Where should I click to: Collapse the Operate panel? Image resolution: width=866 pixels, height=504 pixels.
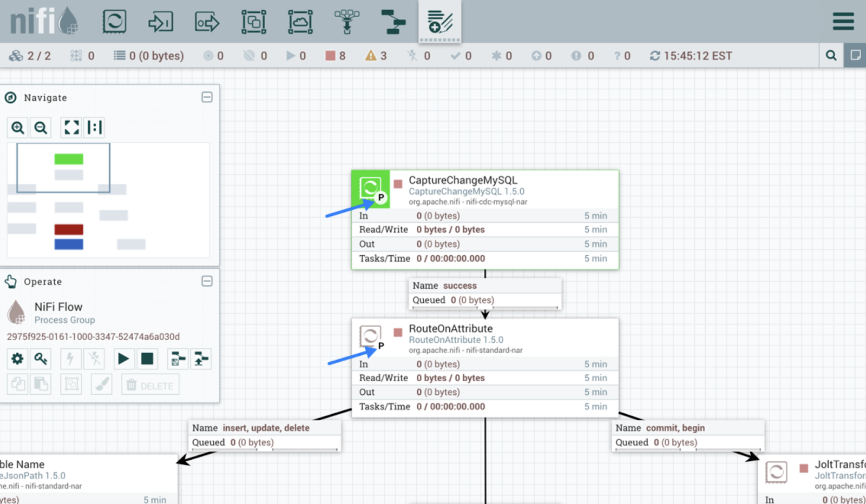tap(207, 281)
